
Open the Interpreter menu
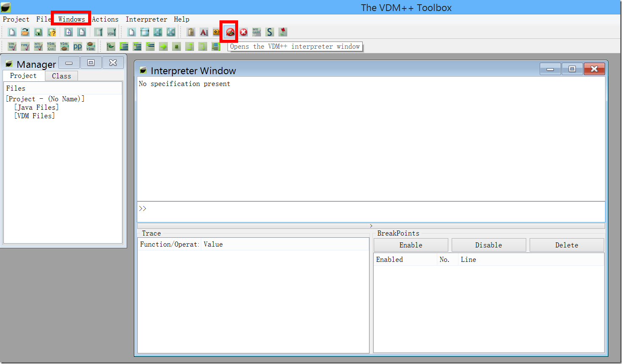(146, 19)
